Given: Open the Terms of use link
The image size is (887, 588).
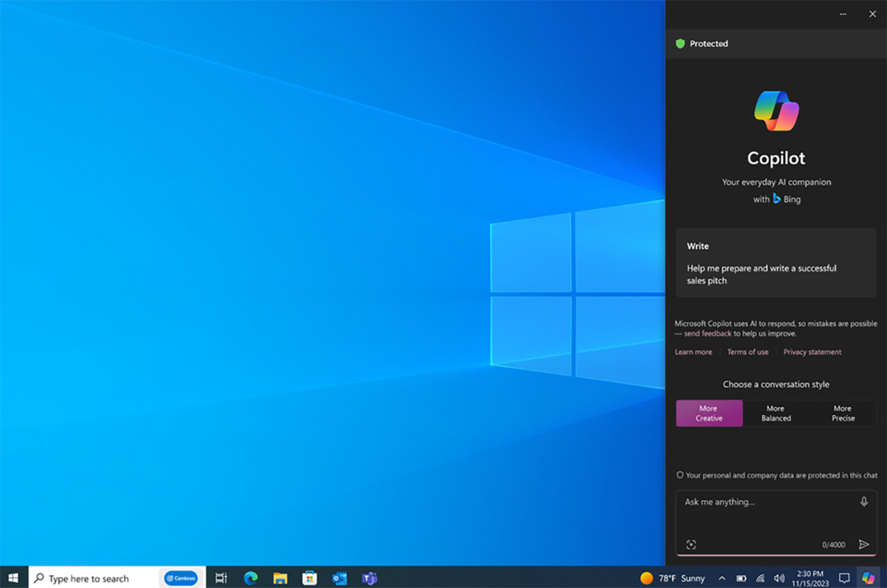Looking at the screenshot, I should [x=748, y=352].
